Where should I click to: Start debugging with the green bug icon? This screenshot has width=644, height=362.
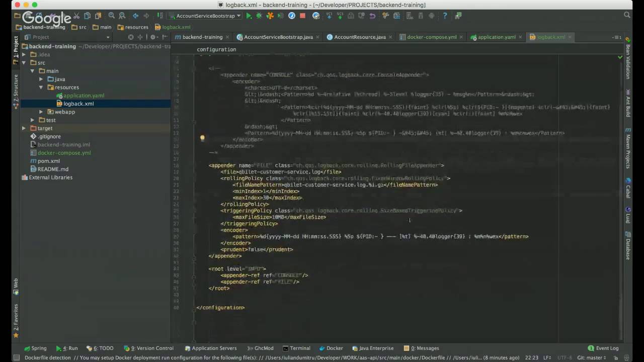click(259, 16)
